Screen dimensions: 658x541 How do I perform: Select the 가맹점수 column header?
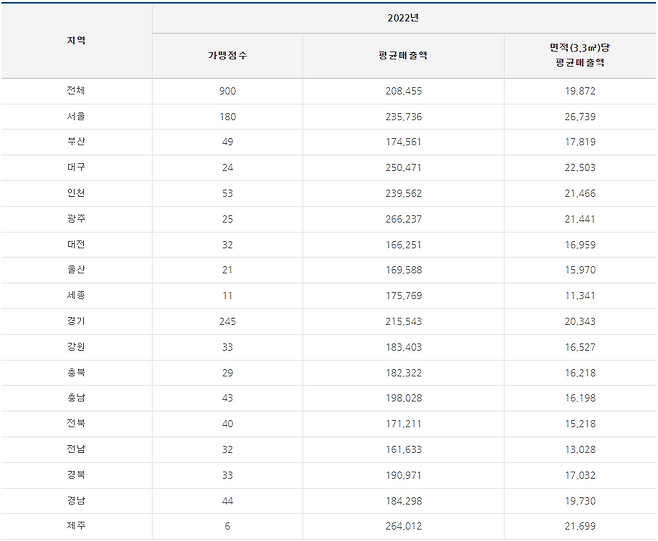[227, 55]
